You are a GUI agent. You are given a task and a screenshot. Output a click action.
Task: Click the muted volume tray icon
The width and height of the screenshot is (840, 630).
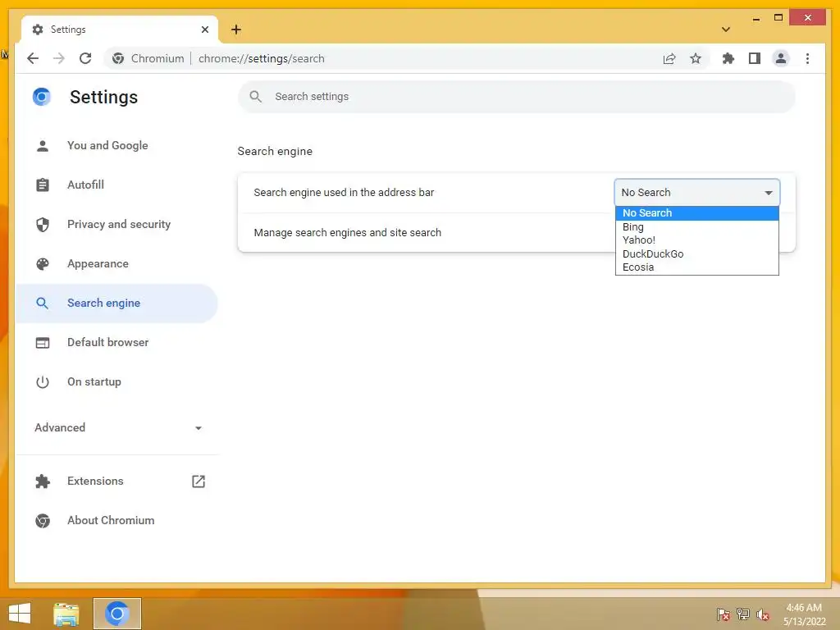point(763,614)
